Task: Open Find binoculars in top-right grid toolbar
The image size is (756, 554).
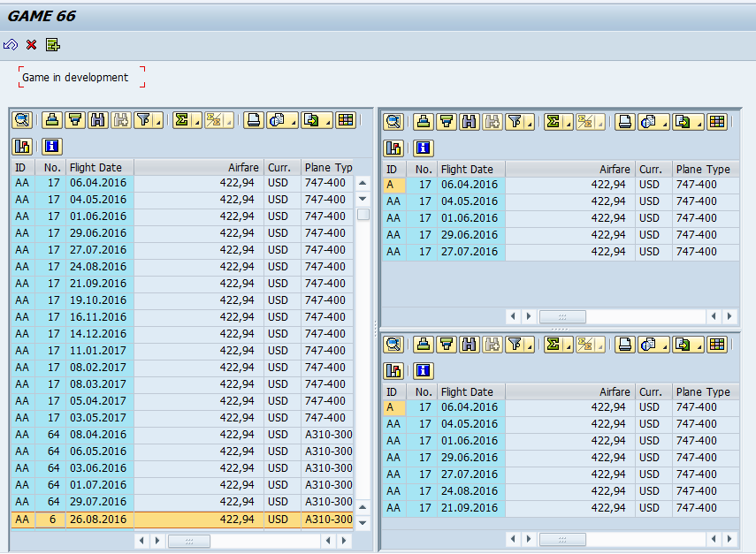Action: pos(470,122)
